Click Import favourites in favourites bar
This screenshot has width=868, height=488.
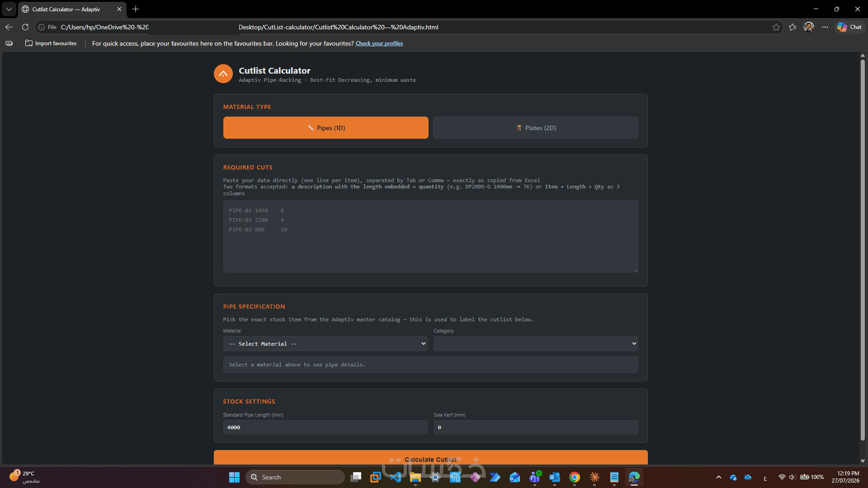(x=51, y=43)
